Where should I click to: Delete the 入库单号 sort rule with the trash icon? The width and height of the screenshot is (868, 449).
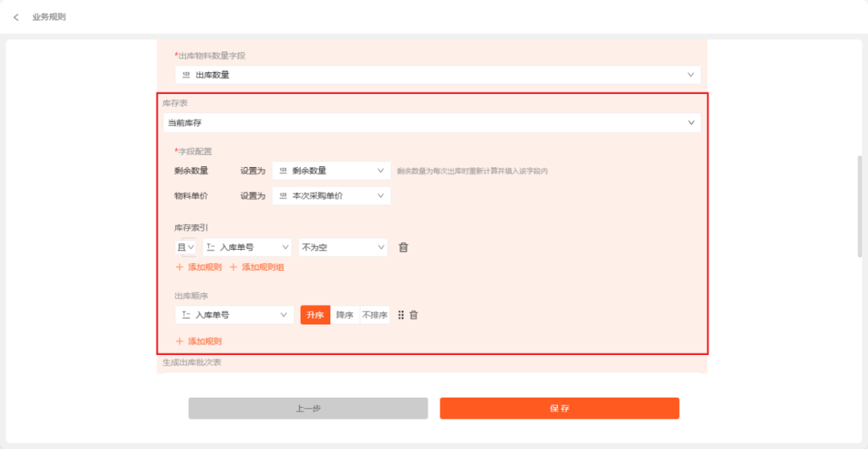pyautogui.click(x=414, y=315)
